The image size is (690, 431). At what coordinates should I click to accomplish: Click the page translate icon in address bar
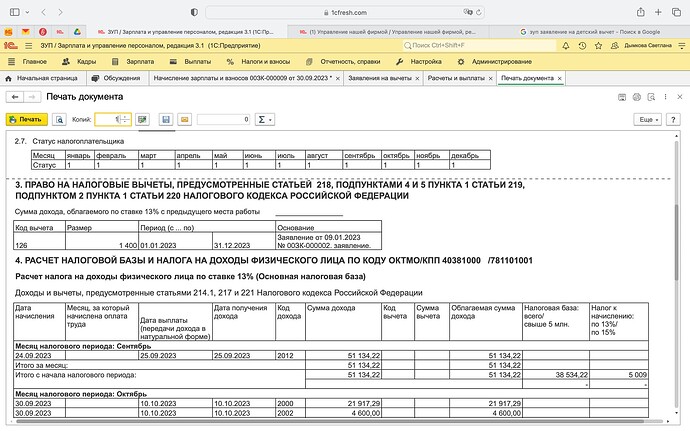click(467, 12)
